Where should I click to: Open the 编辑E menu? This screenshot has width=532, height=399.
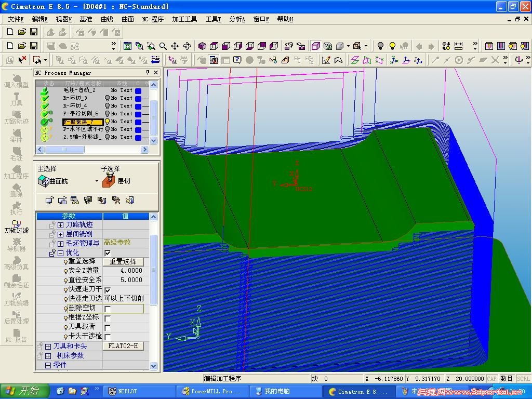click(x=39, y=19)
